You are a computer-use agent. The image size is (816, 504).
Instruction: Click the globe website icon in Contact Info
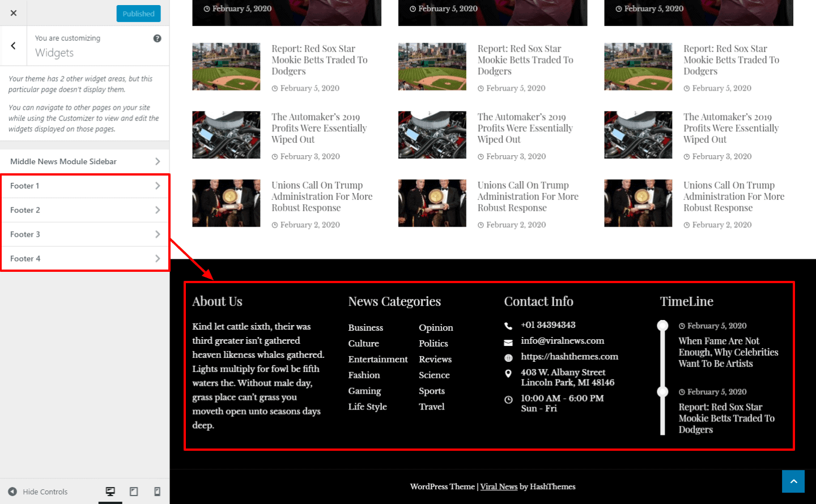[x=508, y=358]
